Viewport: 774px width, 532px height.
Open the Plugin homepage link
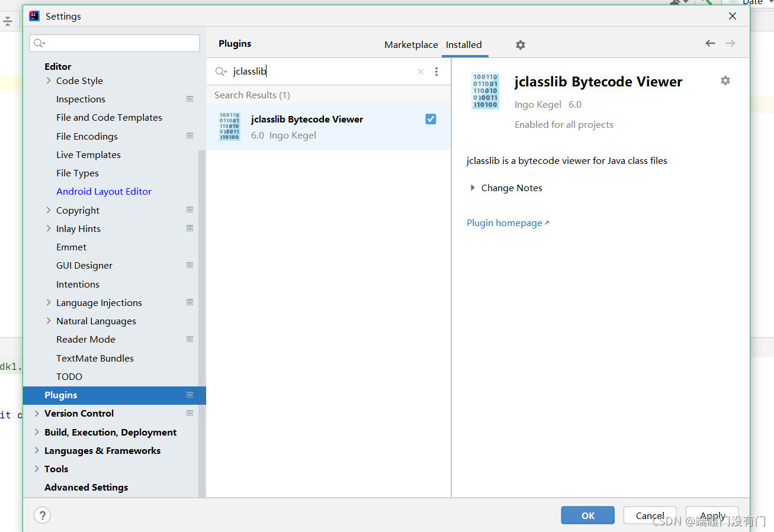508,223
